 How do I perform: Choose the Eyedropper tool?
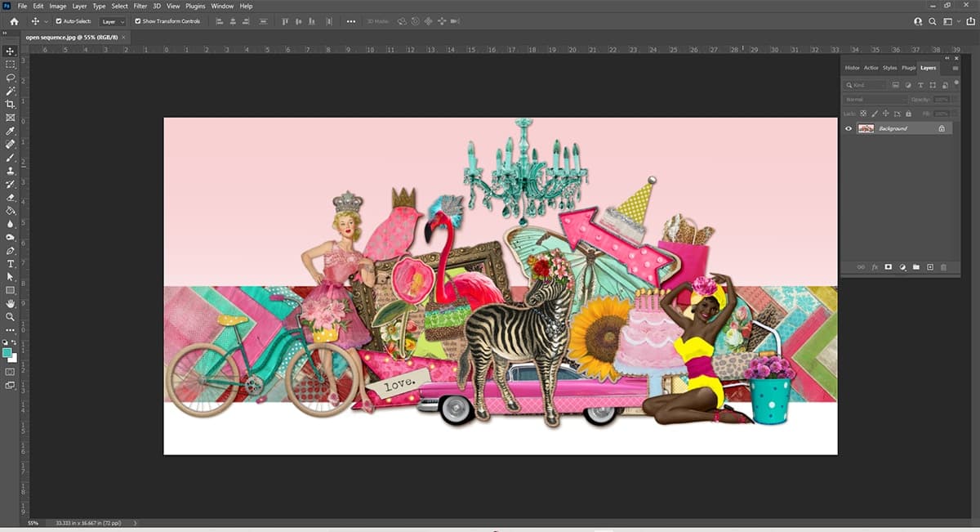(x=11, y=131)
